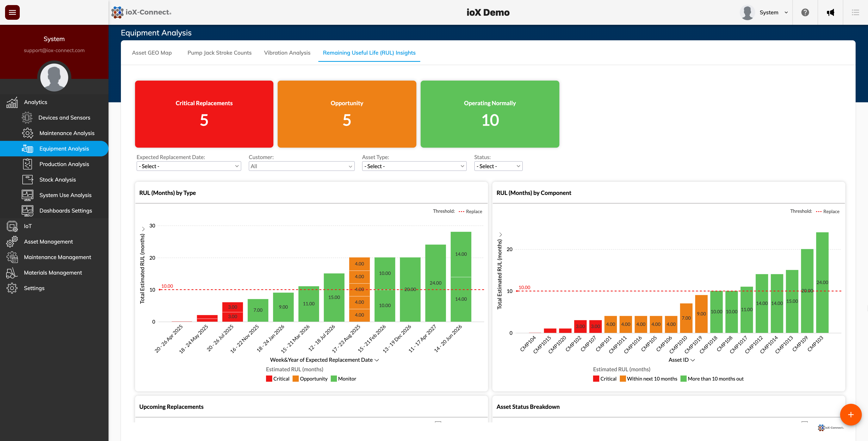
Task: Expand the Asset ID axis options
Action: [692, 360]
